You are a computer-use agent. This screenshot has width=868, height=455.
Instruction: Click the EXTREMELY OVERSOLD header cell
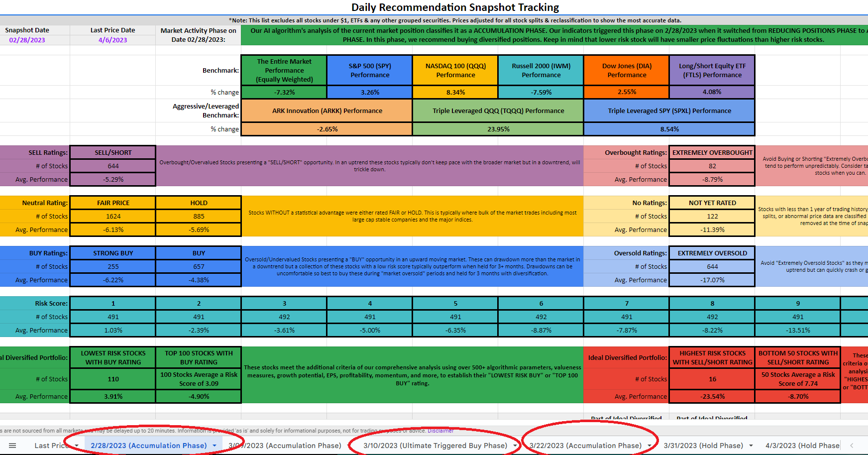coord(712,253)
